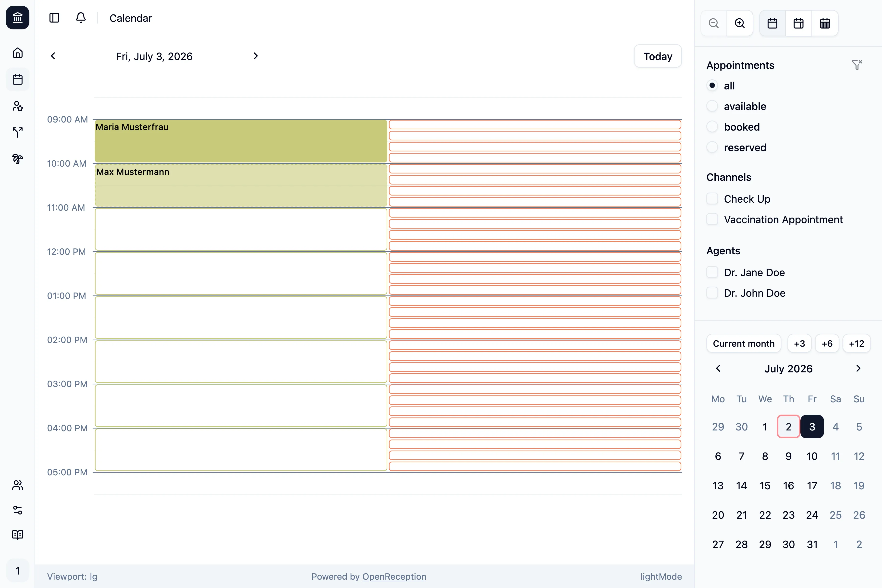
Task: Click the Calendar page title
Action: click(131, 18)
